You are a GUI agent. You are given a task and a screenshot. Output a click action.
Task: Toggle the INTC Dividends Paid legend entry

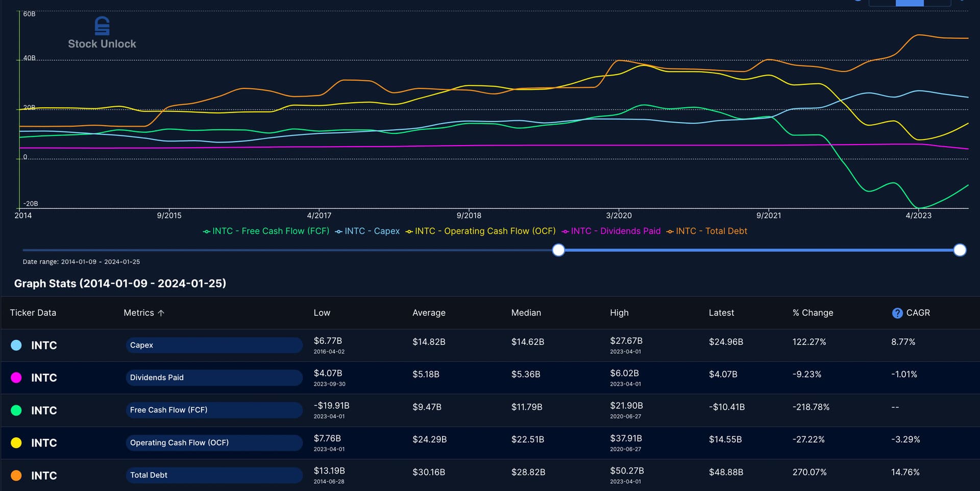(x=611, y=231)
